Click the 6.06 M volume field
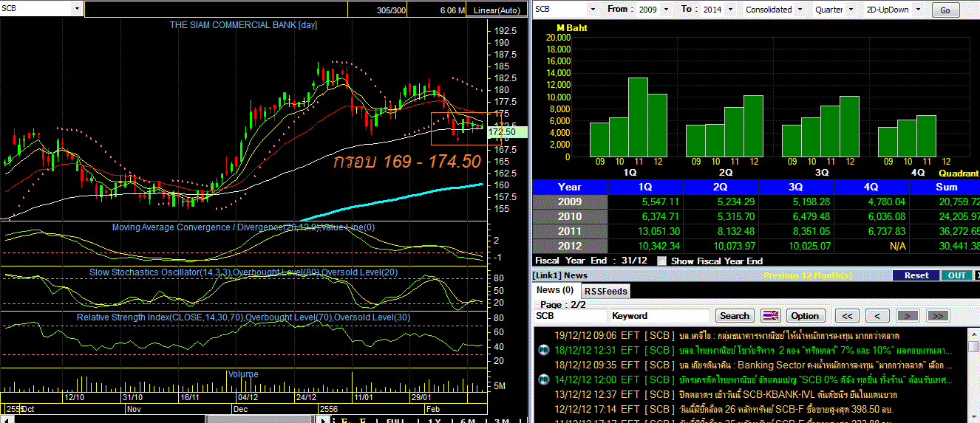This screenshot has width=980, height=423. click(x=438, y=10)
